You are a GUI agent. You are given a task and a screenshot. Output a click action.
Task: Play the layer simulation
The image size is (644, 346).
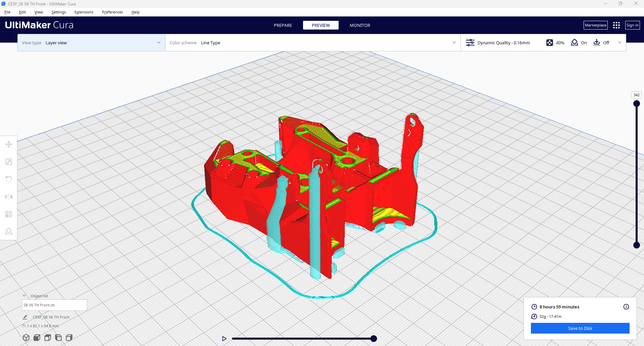pos(224,339)
